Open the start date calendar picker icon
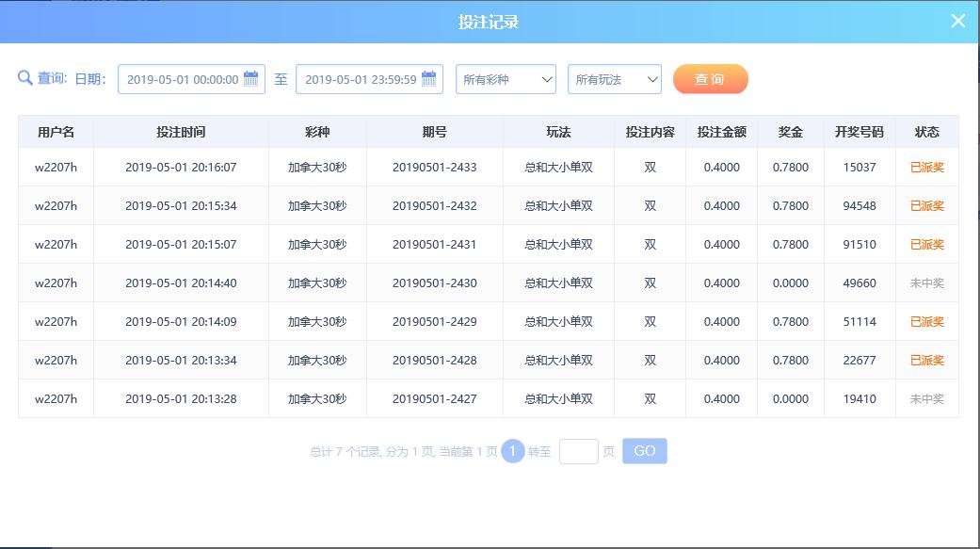Image resolution: width=980 pixels, height=549 pixels. click(x=250, y=79)
